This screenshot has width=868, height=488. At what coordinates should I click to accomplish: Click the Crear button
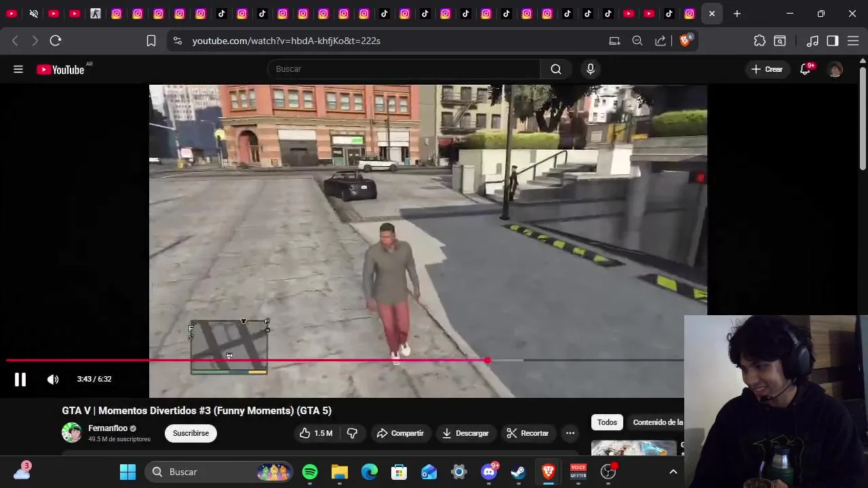[x=767, y=69]
